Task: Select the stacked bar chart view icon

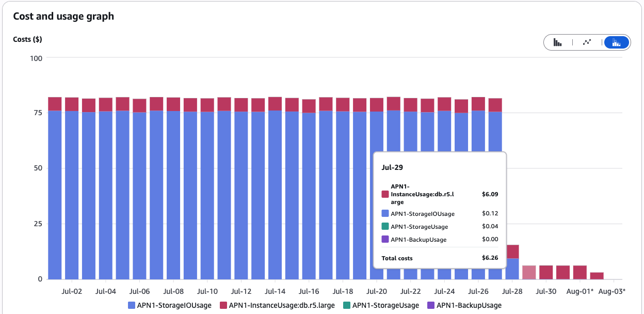Action: coord(616,42)
